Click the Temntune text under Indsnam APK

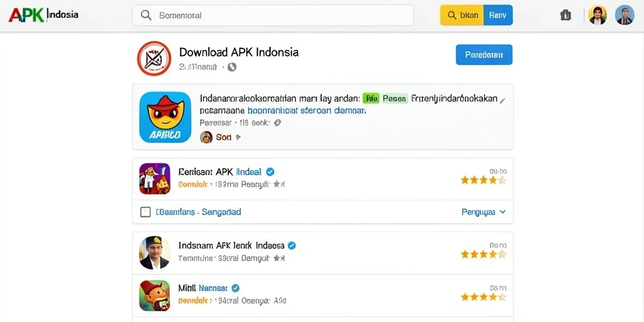pyautogui.click(x=196, y=258)
